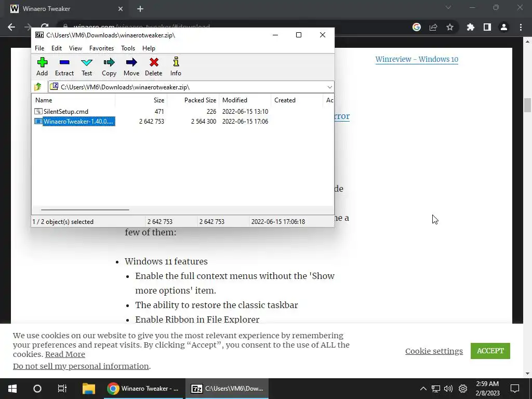Screen dimensions: 532x399
Task: Click the network icon in system tray
Action: pyautogui.click(x=436, y=389)
